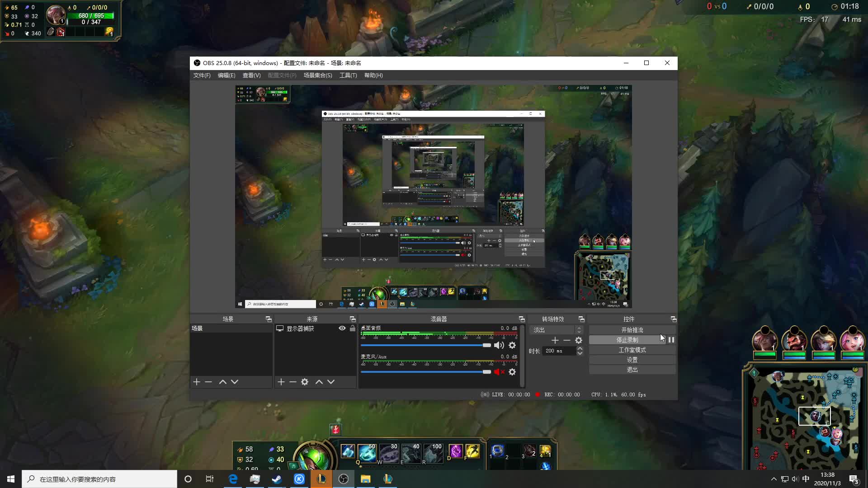Open Cortana circle on the taskbar
This screenshot has height=488, width=868.
tap(188, 479)
